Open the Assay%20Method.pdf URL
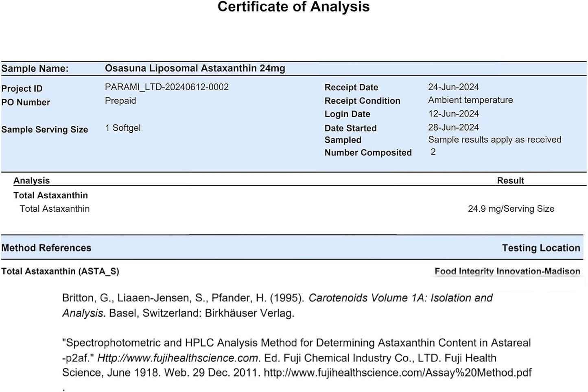588x392 pixels. pyautogui.click(x=398, y=372)
